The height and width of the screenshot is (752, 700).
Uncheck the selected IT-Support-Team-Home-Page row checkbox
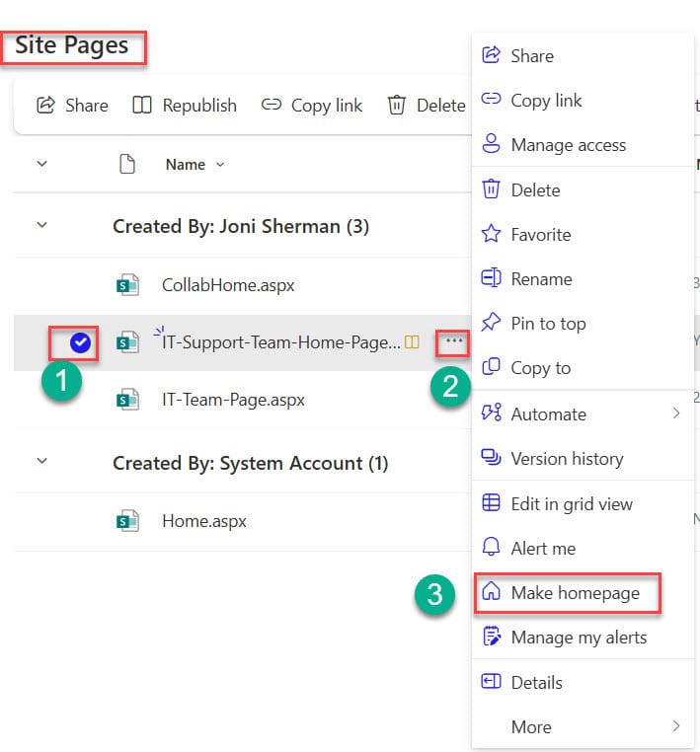tap(80, 342)
